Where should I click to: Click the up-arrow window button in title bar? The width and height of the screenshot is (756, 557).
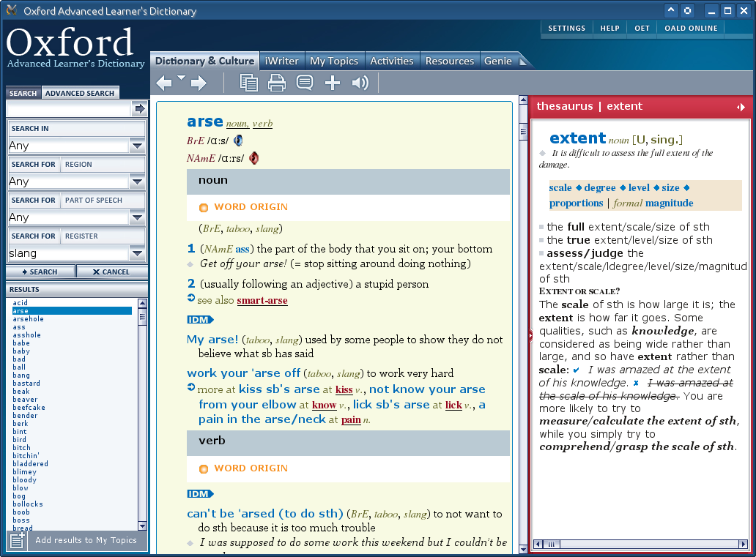pos(671,10)
